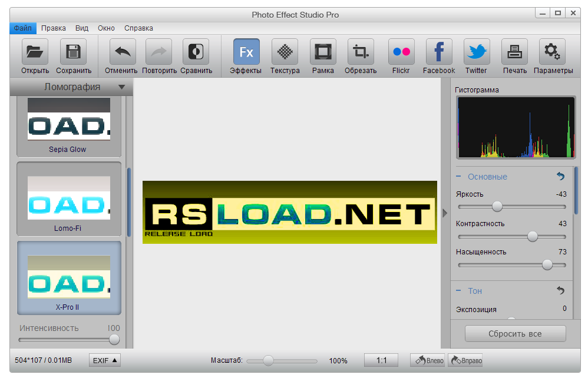Print the image with Печать icon
Image resolution: width=588 pixels, height=381 pixels.
tap(514, 52)
